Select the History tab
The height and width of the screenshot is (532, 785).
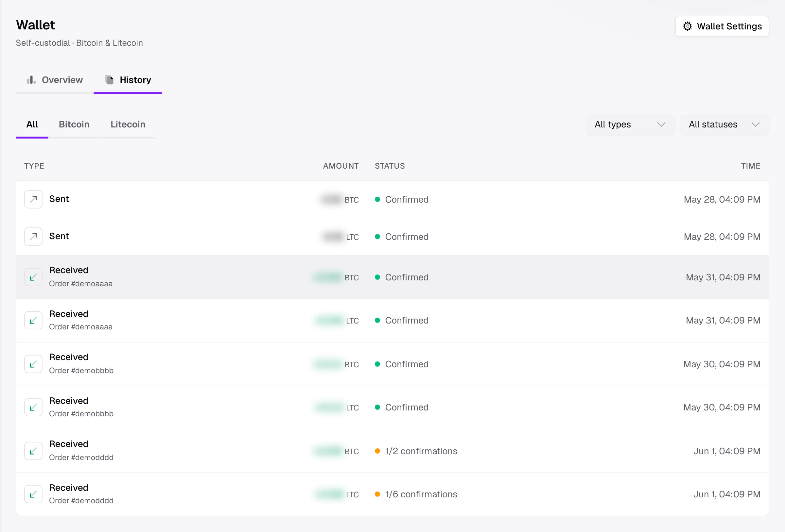pyautogui.click(x=128, y=80)
